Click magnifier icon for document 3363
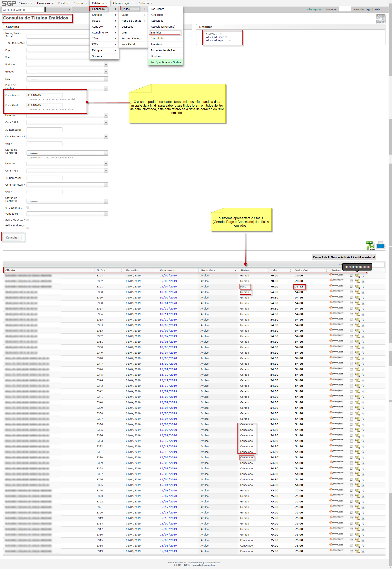Screen dimensions: 392x569 363,276
